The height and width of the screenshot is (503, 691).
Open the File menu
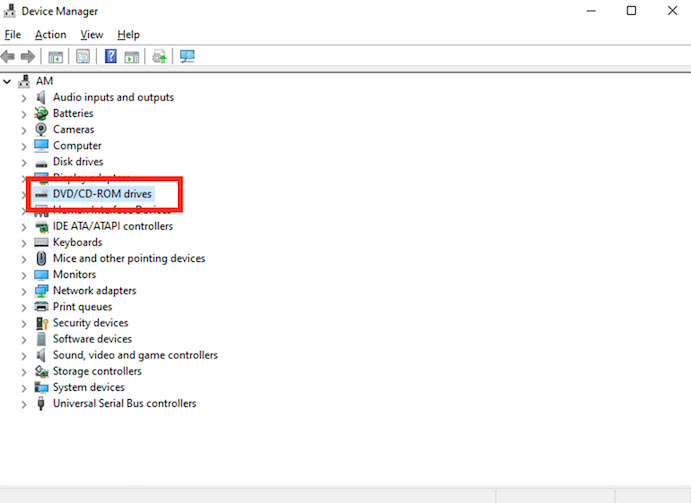click(x=13, y=34)
